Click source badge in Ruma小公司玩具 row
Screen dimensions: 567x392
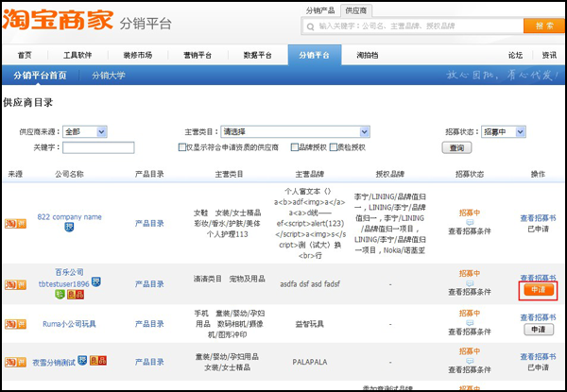click(15, 324)
